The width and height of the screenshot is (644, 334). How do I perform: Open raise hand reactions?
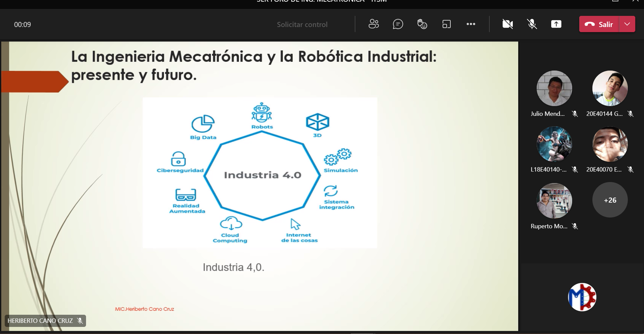[422, 24]
